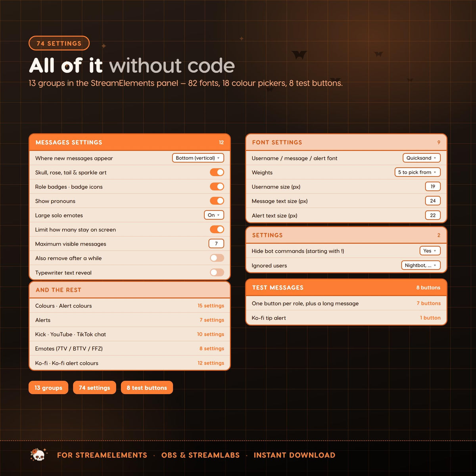Toggle Limit how many stay on screen
This screenshot has height=476, width=476.
[x=217, y=229]
